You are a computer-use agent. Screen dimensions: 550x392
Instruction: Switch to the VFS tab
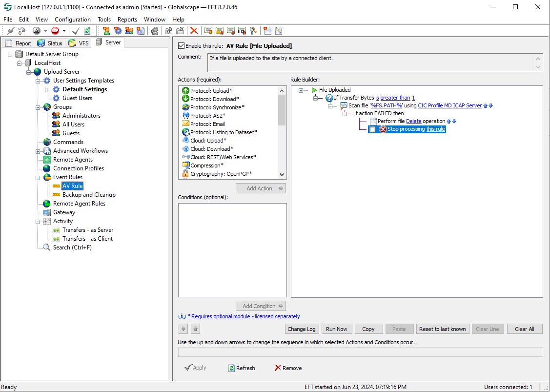coord(79,43)
